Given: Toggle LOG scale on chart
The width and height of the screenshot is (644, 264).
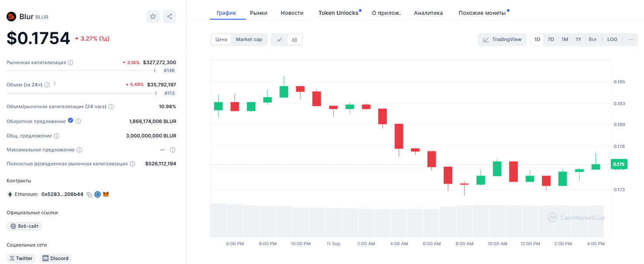Looking at the screenshot, I should point(612,40).
